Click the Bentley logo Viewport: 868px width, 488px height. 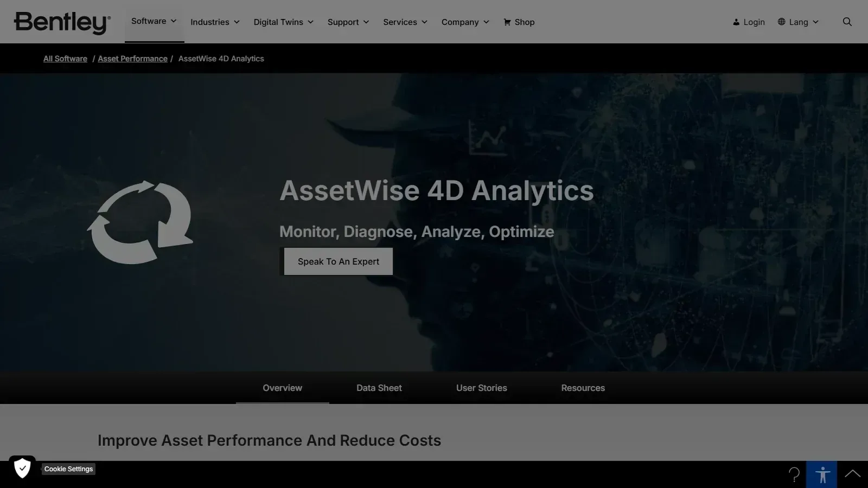coord(62,23)
